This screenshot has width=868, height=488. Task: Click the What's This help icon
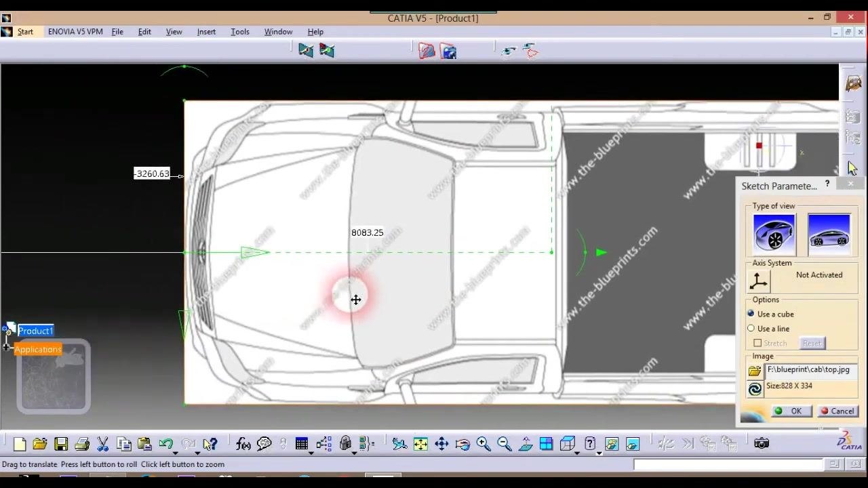(x=210, y=444)
